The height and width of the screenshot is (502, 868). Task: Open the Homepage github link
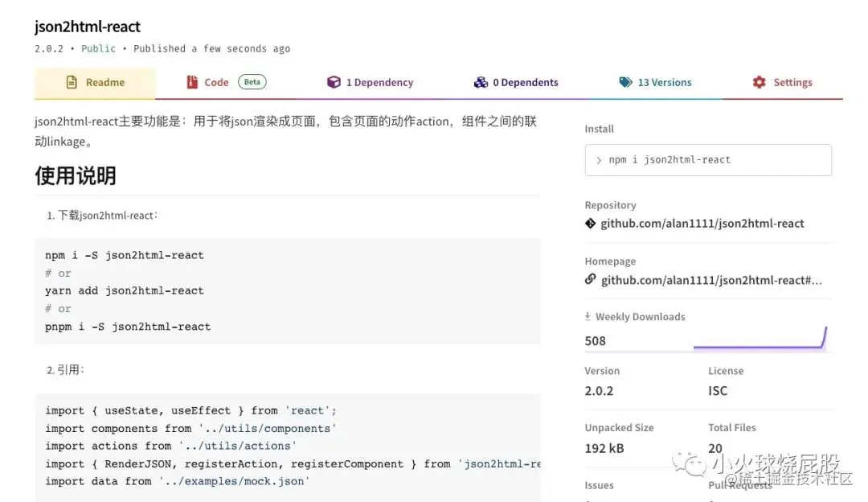[x=711, y=281]
